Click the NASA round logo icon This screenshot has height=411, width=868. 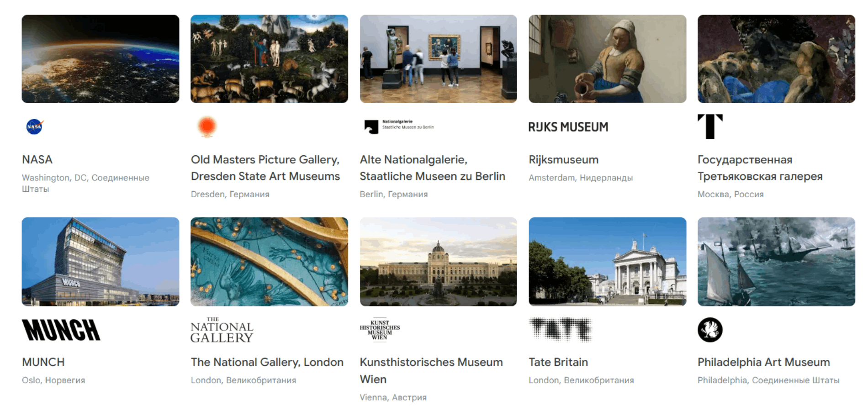pos(34,126)
